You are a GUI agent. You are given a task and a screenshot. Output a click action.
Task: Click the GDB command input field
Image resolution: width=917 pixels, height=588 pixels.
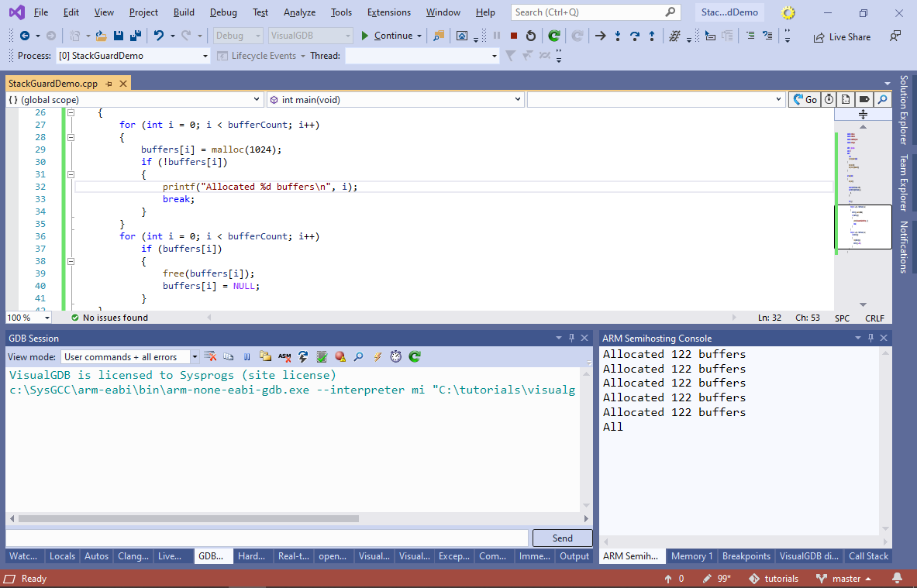point(267,538)
